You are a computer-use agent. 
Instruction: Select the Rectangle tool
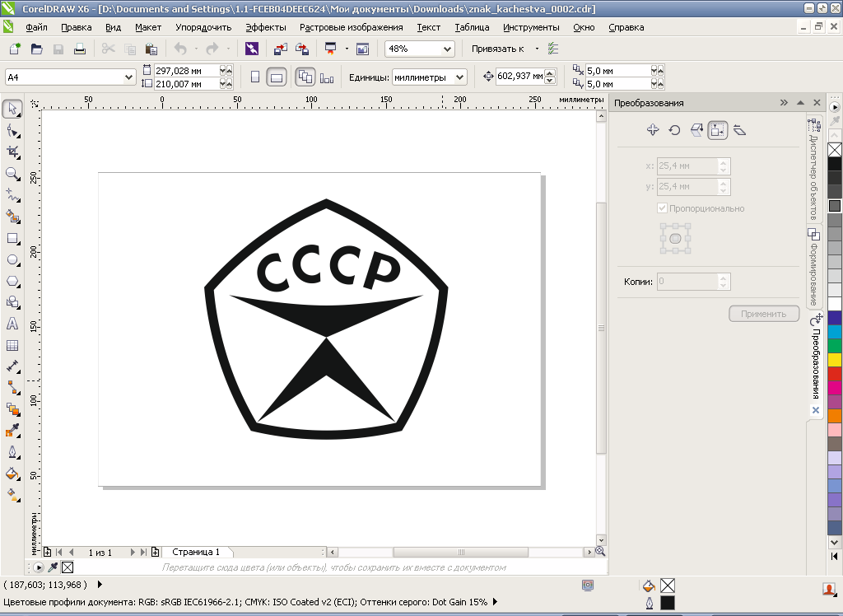pyautogui.click(x=12, y=238)
